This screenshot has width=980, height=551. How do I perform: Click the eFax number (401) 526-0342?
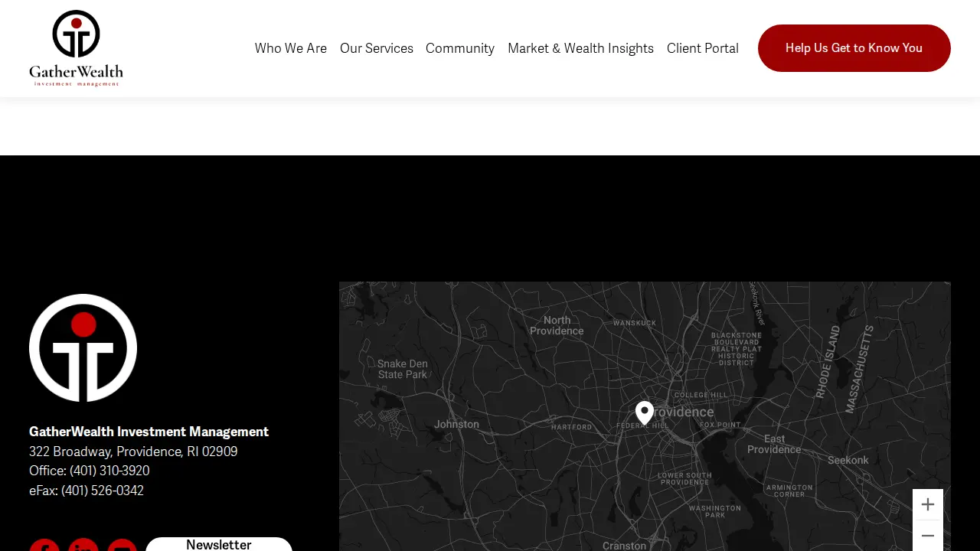(x=103, y=491)
